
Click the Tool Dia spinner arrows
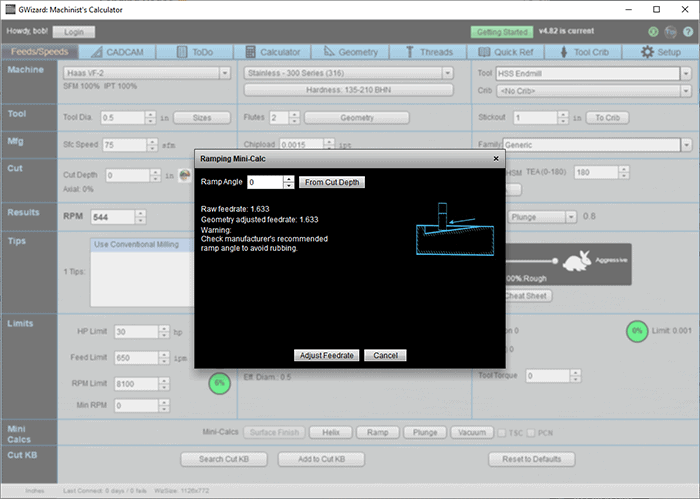150,118
